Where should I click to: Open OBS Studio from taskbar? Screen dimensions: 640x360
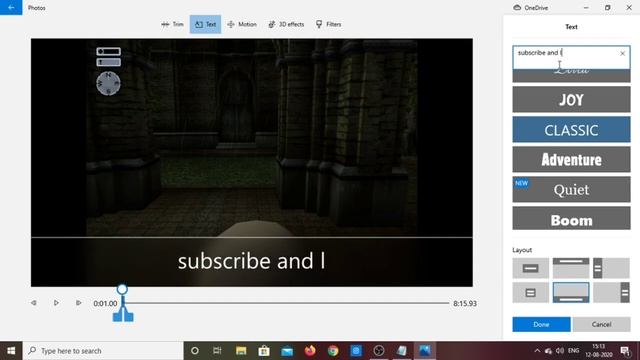(x=379, y=351)
